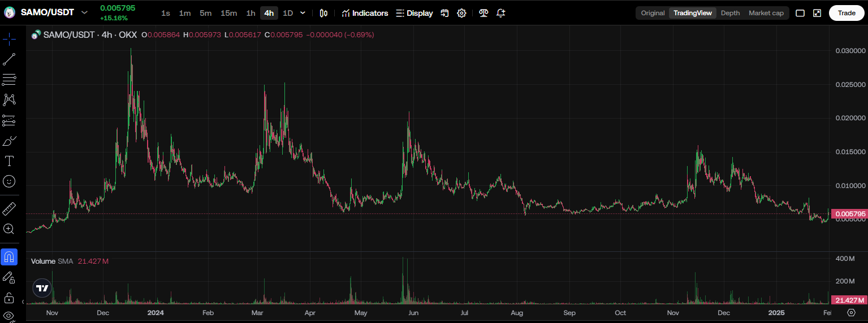Click the go-to-date calendar icon

pyautogui.click(x=445, y=13)
